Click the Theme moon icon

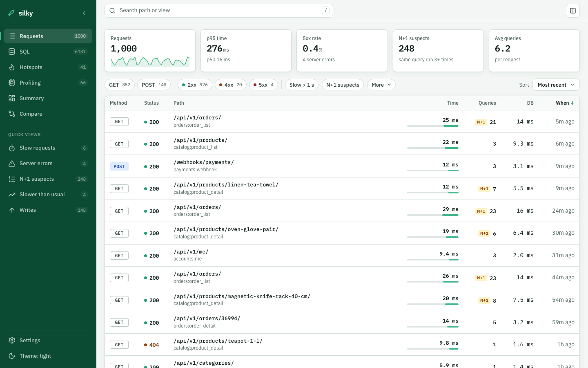point(12,356)
